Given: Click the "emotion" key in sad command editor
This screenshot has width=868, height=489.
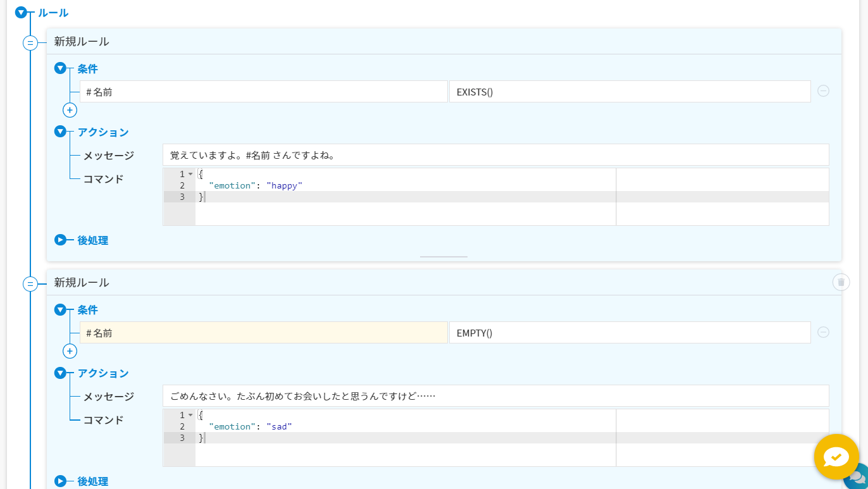Looking at the screenshot, I should click(232, 426).
